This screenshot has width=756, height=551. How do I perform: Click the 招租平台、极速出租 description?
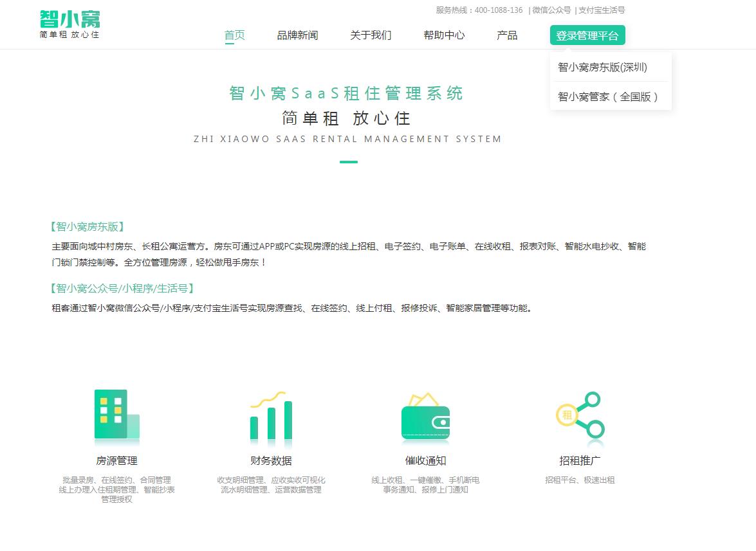click(x=580, y=480)
